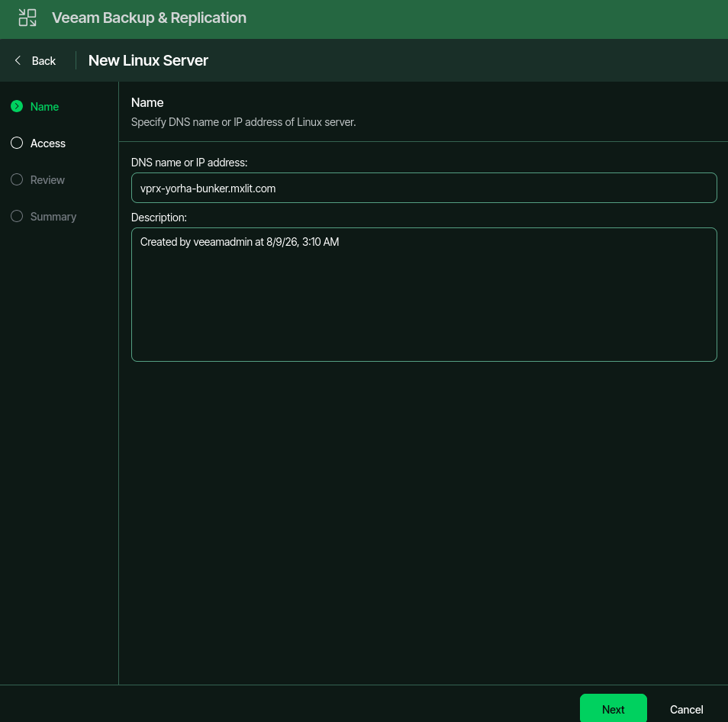
Task: Click the 'DNS name or IP address:' label
Action: (189, 163)
